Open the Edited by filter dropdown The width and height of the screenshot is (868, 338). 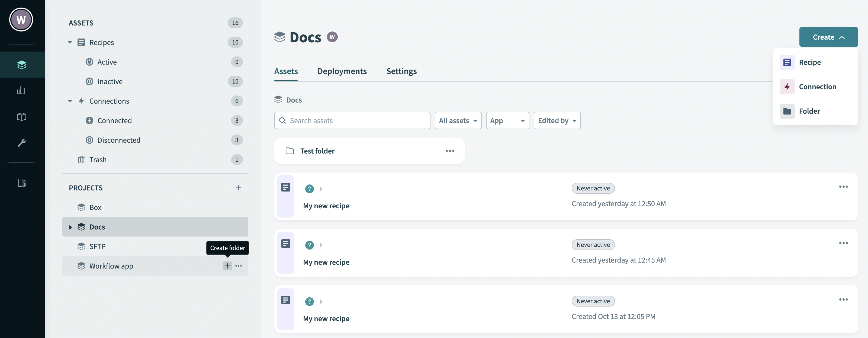pos(557,120)
